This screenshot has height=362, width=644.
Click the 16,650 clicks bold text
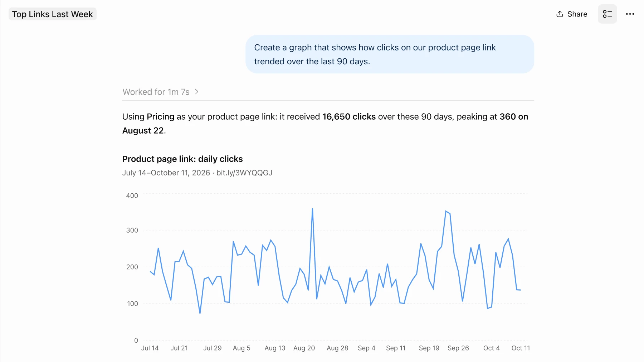pyautogui.click(x=349, y=116)
